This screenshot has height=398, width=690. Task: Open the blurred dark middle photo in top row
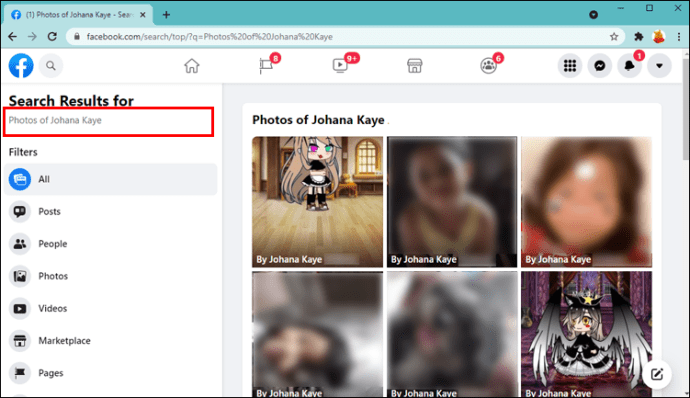coord(452,202)
